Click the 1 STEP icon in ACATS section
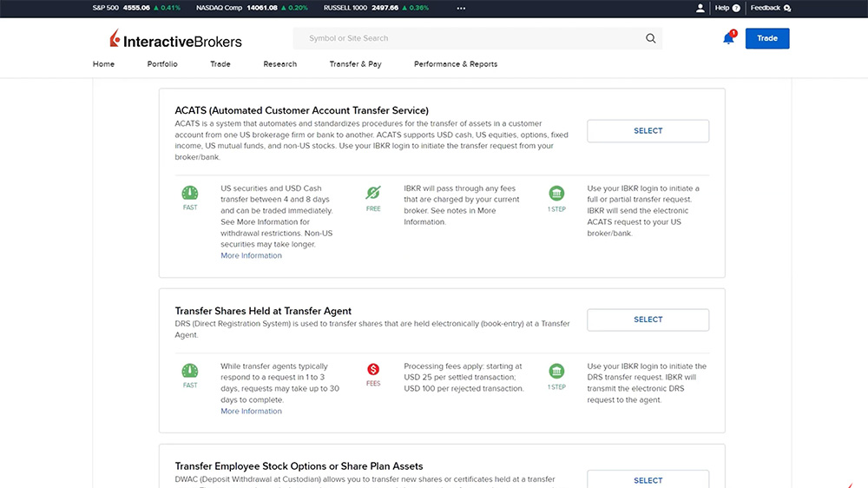868x488 pixels. pos(556,194)
